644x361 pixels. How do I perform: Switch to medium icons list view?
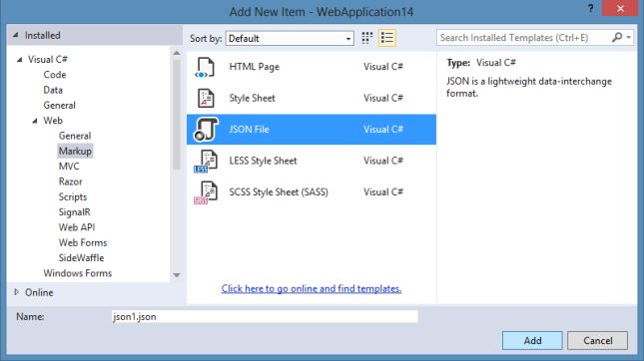click(386, 38)
